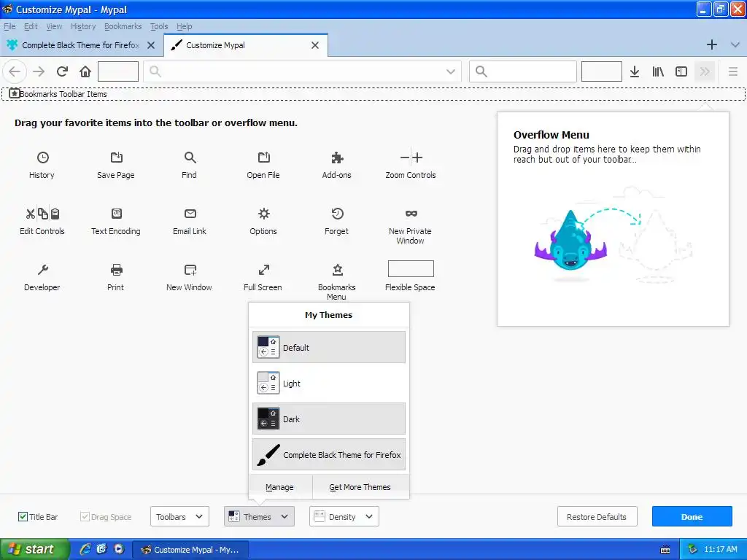
Task: Click the Add-ons puzzle icon
Action: pyautogui.click(x=337, y=157)
